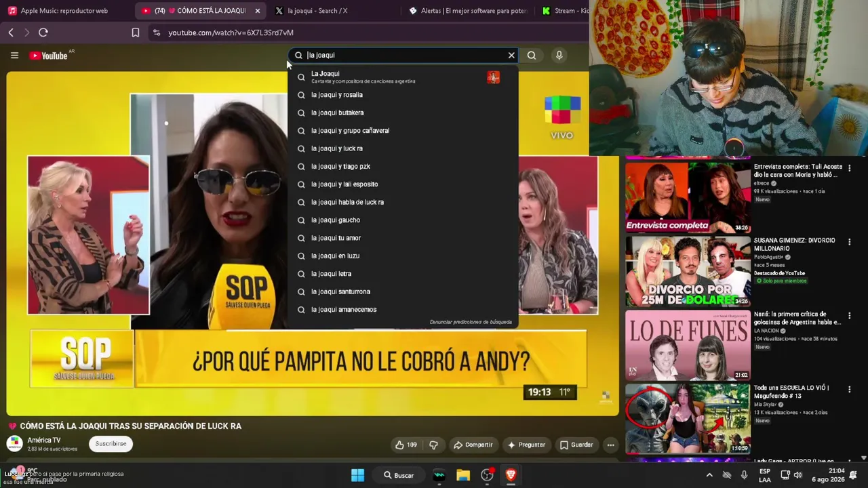Subscribe with the Suscribirse button
This screenshot has width=868, height=488.
tap(111, 444)
